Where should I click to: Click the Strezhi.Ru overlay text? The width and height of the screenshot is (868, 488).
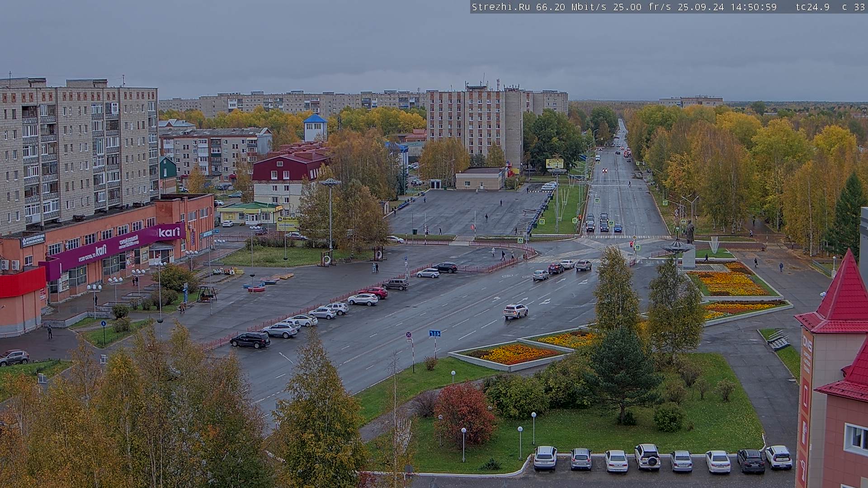501,7
